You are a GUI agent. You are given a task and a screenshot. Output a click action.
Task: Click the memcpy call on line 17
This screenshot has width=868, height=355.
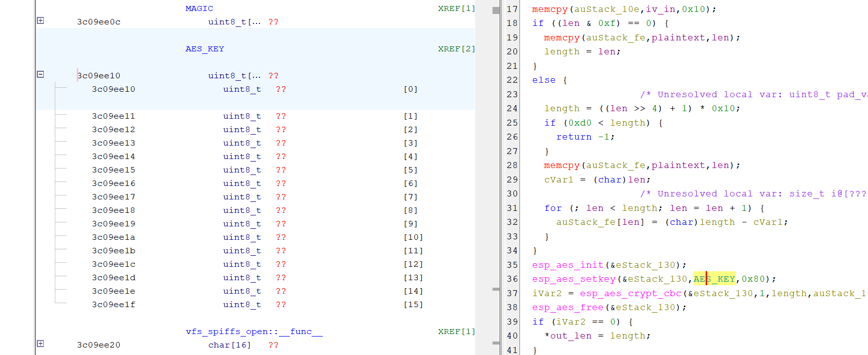click(549, 9)
